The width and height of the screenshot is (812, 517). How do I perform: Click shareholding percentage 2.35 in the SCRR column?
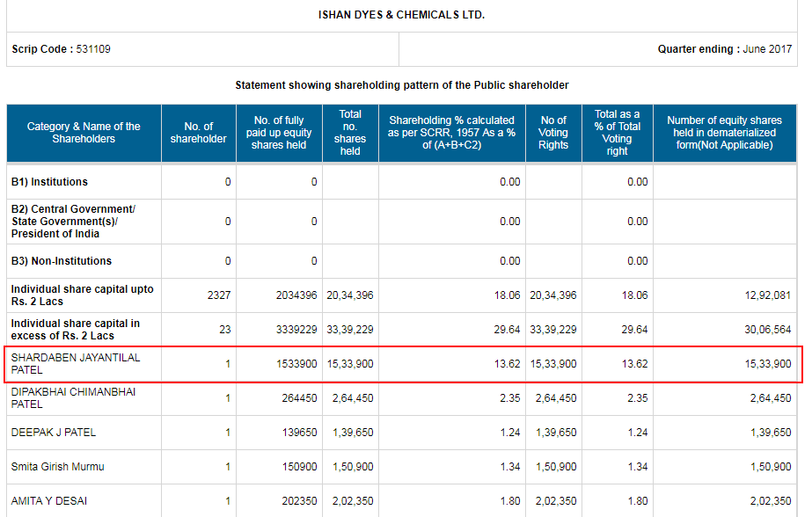coord(510,398)
